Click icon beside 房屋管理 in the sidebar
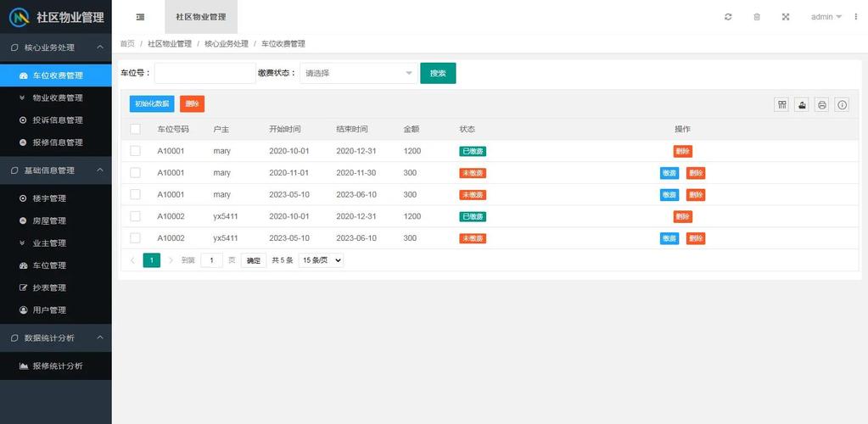 (23, 220)
